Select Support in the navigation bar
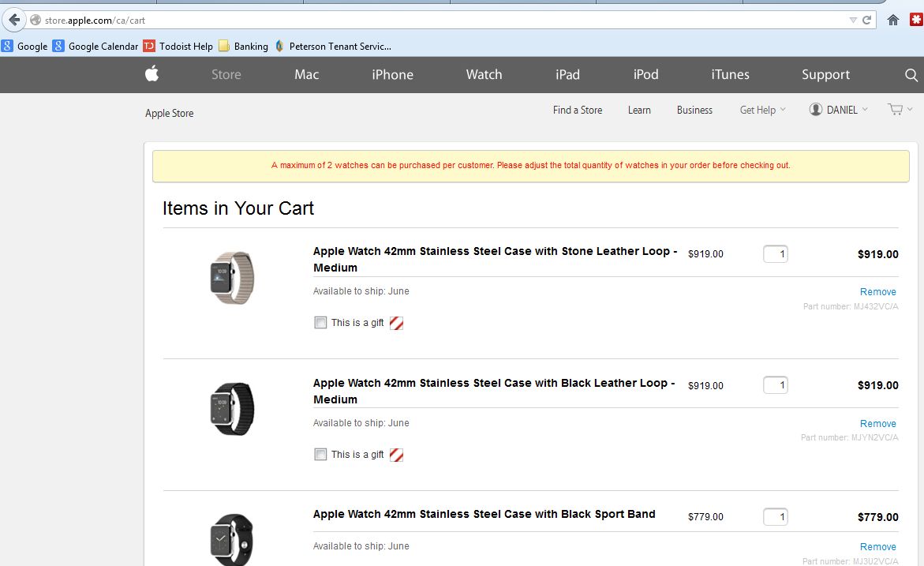924x566 pixels. click(x=825, y=74)
